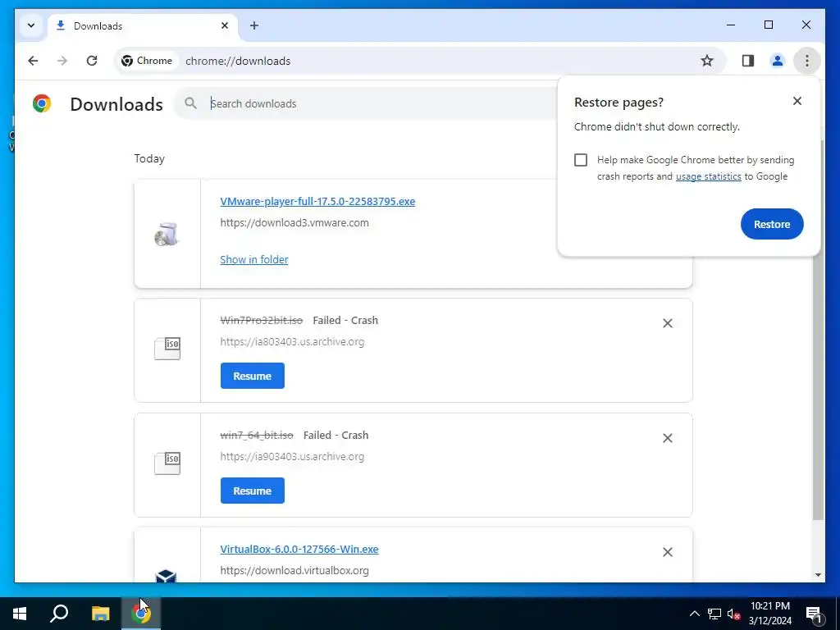
Task: Open the profile avatar menu
Action: (778, 61)
